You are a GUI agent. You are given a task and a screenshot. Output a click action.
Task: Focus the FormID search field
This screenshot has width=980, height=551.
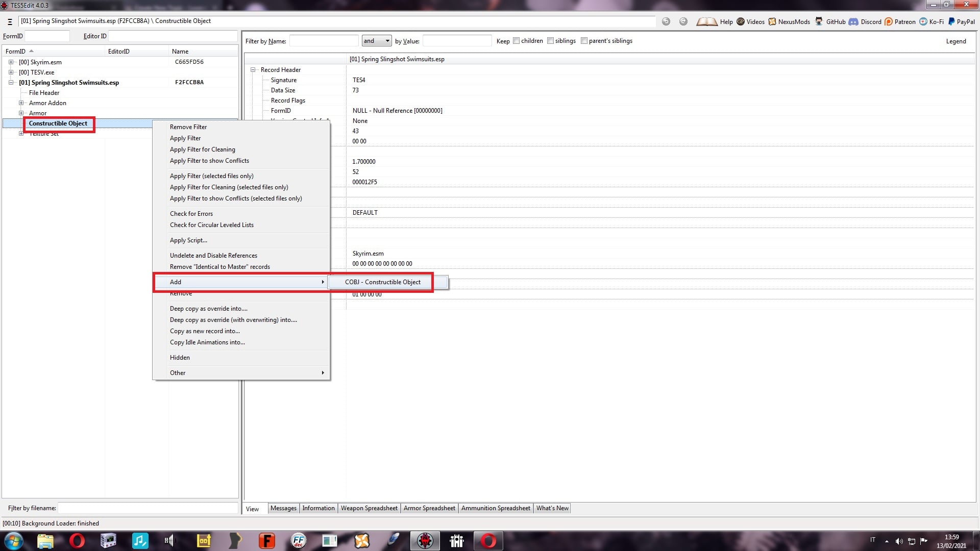47,36
